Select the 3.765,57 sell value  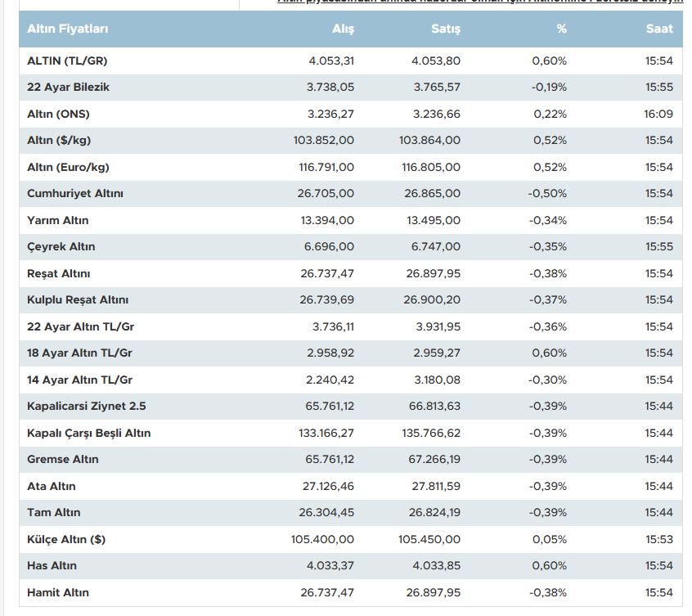tap(437, 88)
